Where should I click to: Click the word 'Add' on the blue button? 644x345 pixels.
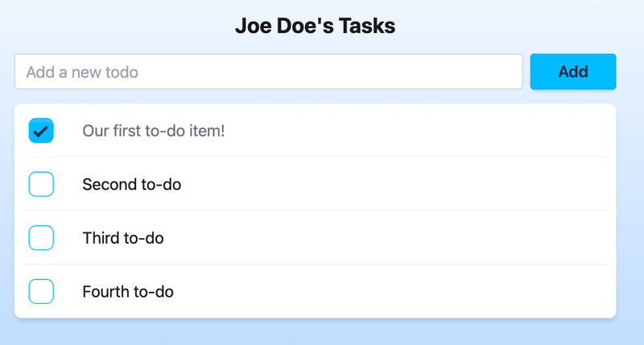pyautogui.click(x=573, y=72)
